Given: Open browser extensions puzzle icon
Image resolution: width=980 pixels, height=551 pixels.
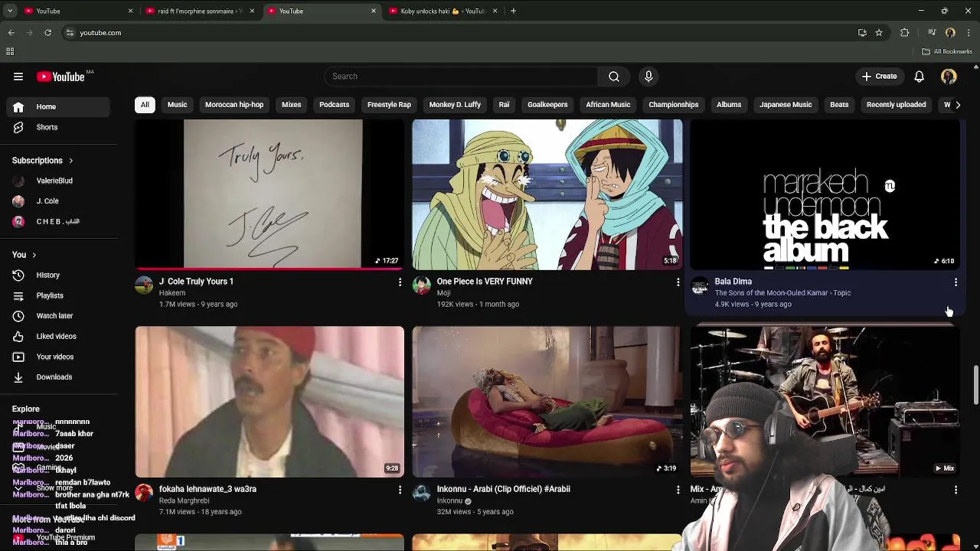Looking at the screenshot, I should pos(904,33).
